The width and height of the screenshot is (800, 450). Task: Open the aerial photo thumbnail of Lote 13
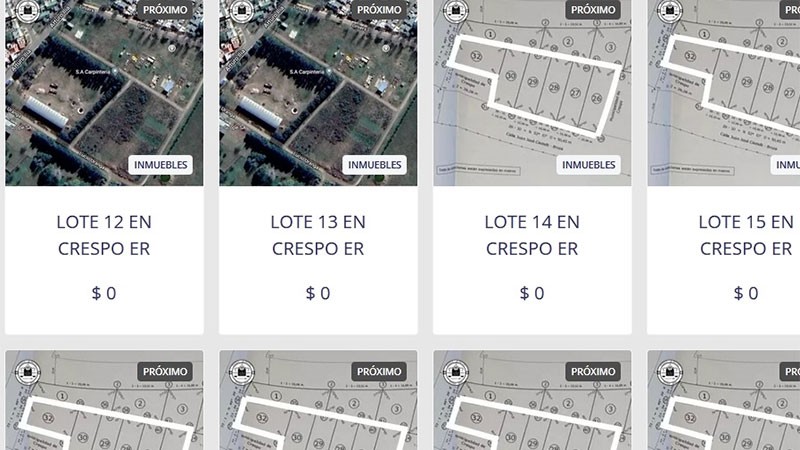point(318,95)
